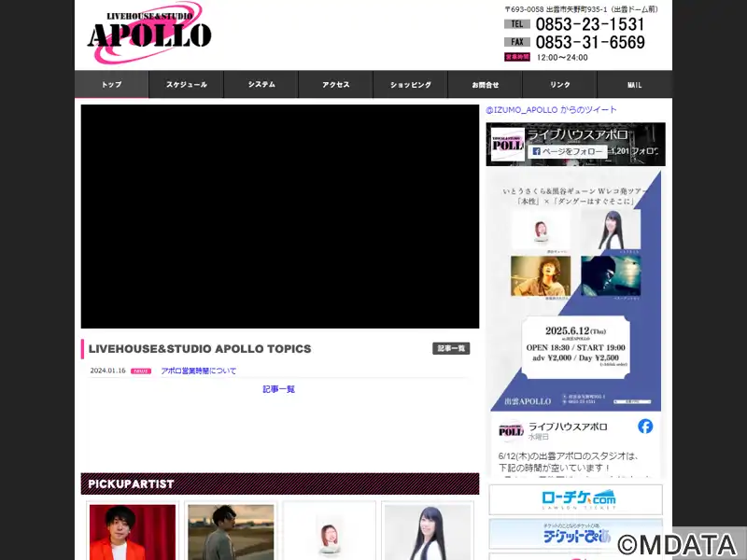Click the dark 記事一覧 button beside TOPICS
The height and width of the screenshot is (560, 747).
[x=451, y=348]
